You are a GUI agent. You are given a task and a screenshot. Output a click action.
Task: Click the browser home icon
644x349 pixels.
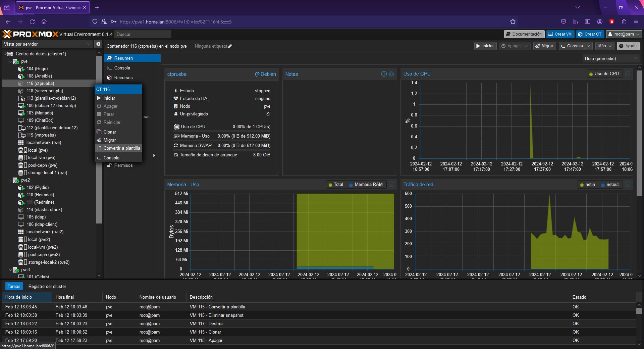44,22
